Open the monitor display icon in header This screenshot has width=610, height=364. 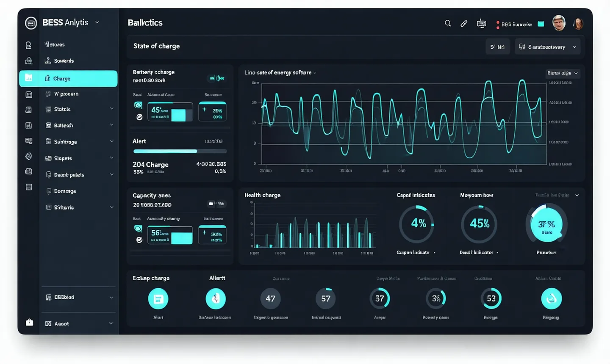pos(482,24)
